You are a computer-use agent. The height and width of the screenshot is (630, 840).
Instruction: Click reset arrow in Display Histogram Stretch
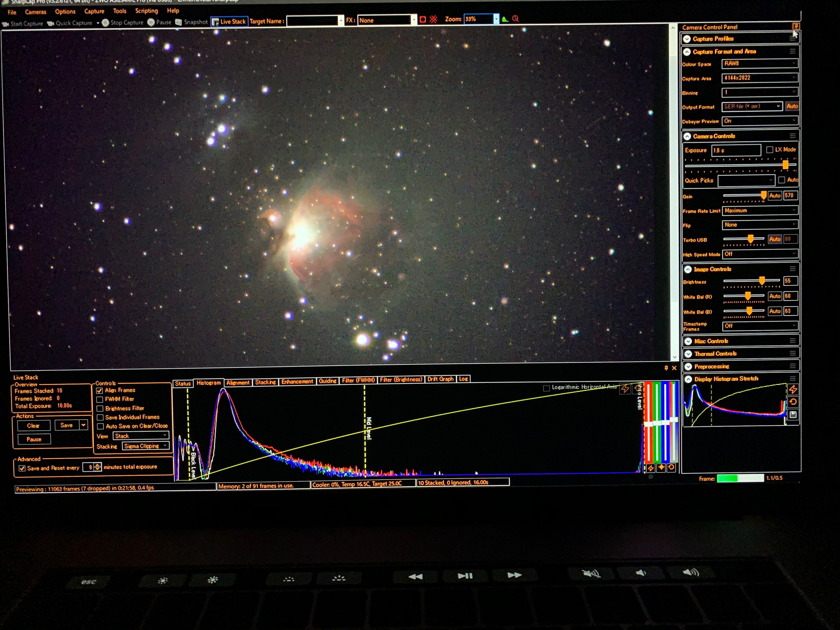tap(793, 402)
